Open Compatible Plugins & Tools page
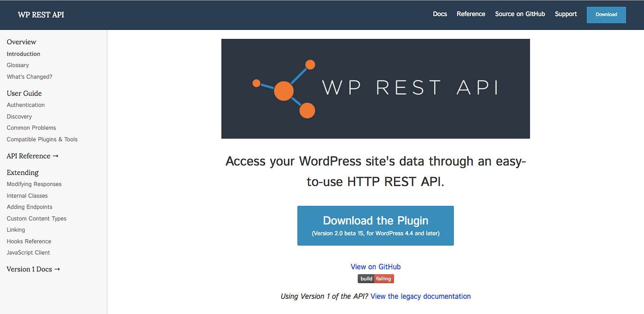The width and height of the screenshot is (644, 314). click(x=42, y=139)
